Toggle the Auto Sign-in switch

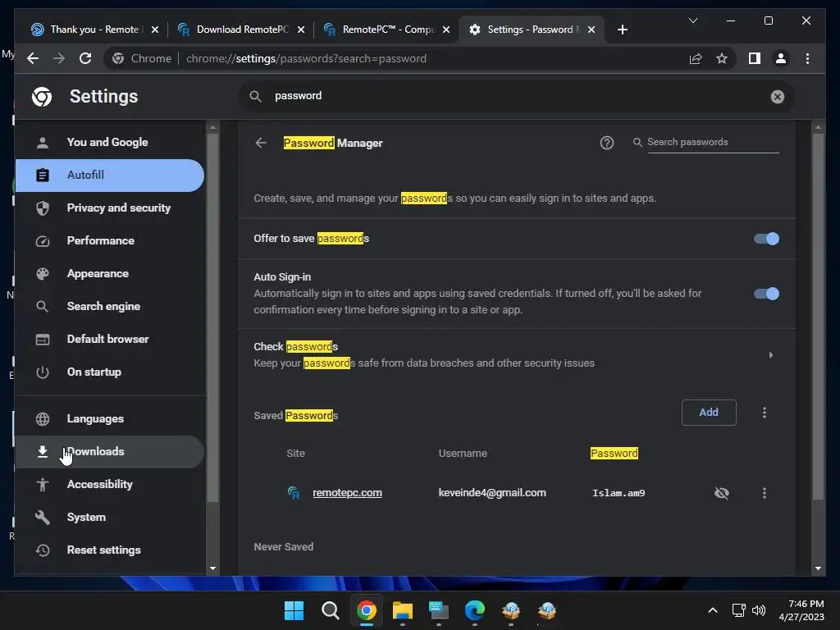point(766,294)
